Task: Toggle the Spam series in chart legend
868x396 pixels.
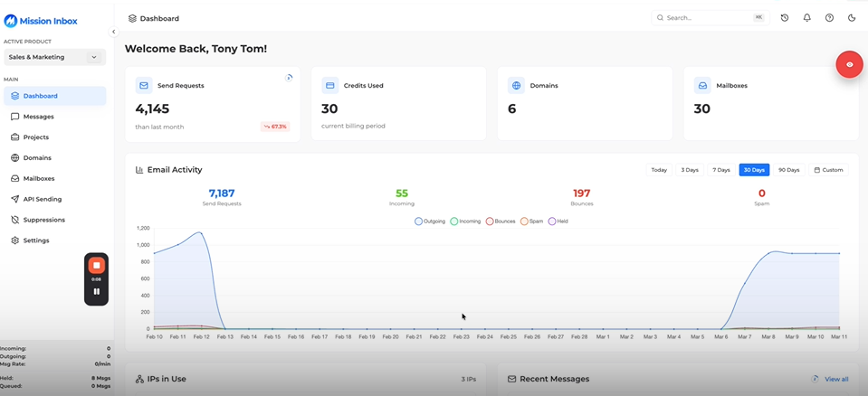Action: click(532, 222)
